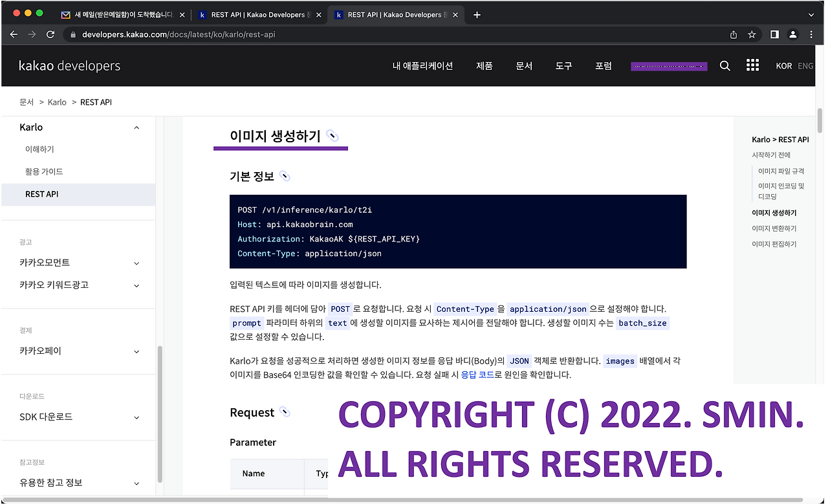
Task: Open the 포럼 menu
Action: 603,66
